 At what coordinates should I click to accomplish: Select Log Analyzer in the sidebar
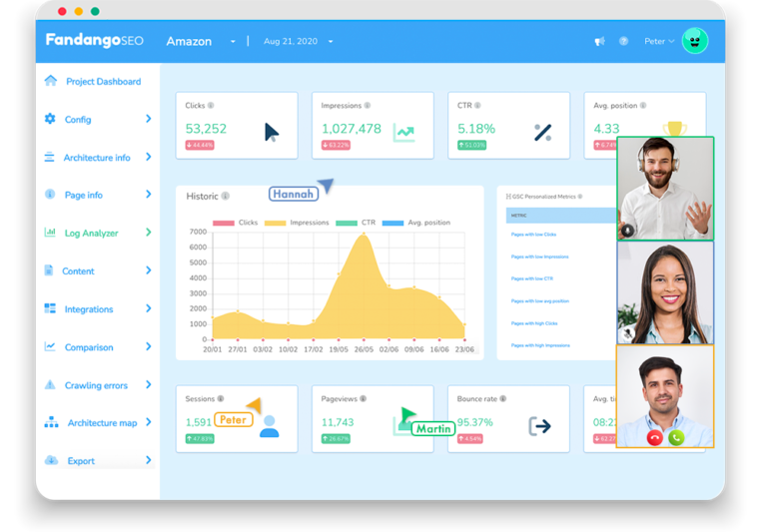pos(91,234)
